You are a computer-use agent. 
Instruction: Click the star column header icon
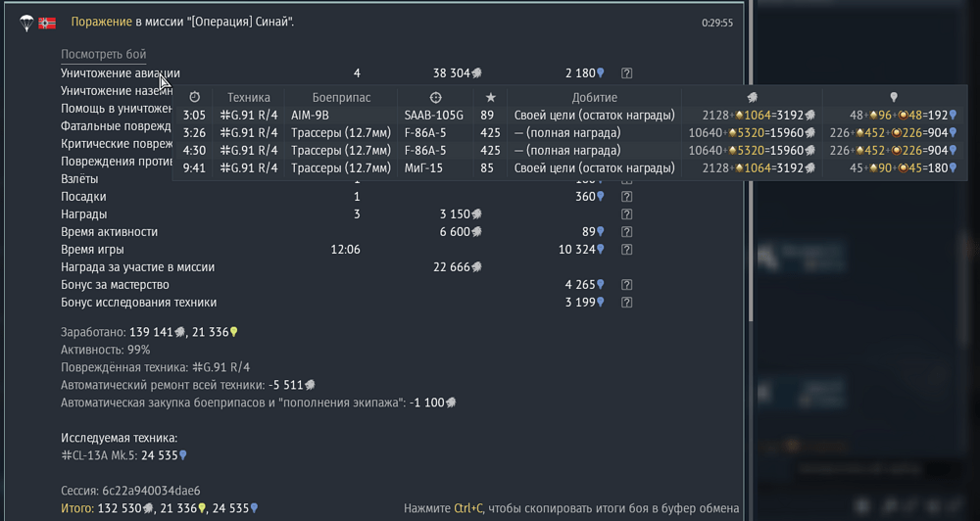tap(491, 98)
